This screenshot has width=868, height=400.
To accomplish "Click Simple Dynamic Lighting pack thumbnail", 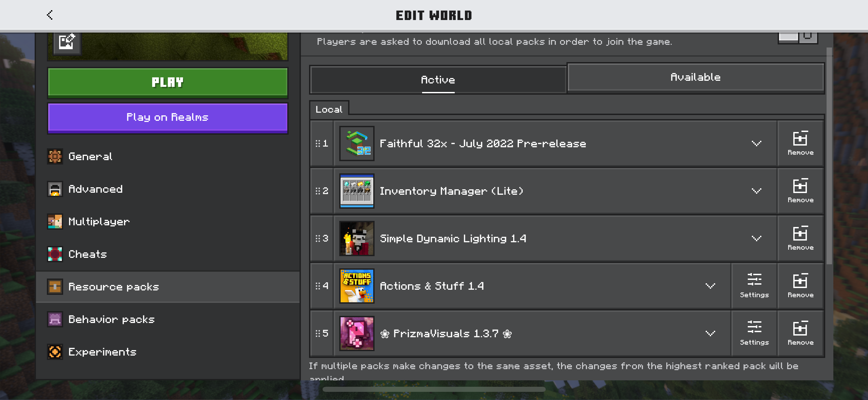I will (x=357, y=238).
